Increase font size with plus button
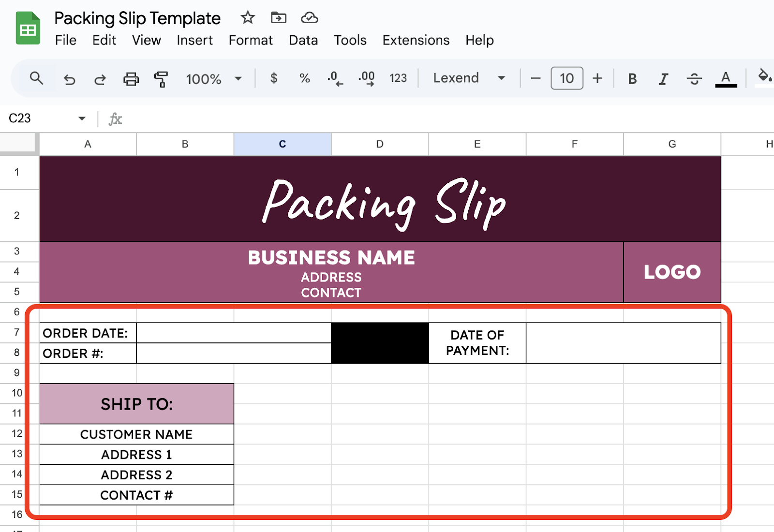The image size is (774, 532). click(597, 78)
